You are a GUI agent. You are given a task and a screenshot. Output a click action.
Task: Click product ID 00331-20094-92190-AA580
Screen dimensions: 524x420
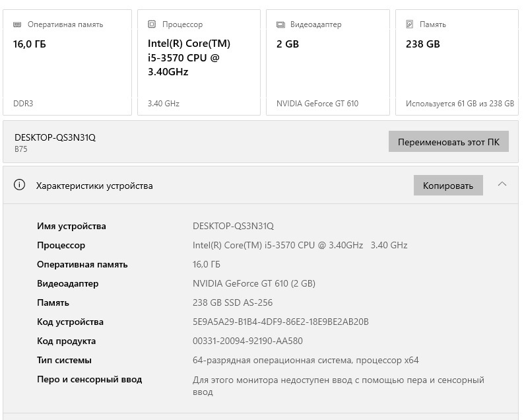247,341
